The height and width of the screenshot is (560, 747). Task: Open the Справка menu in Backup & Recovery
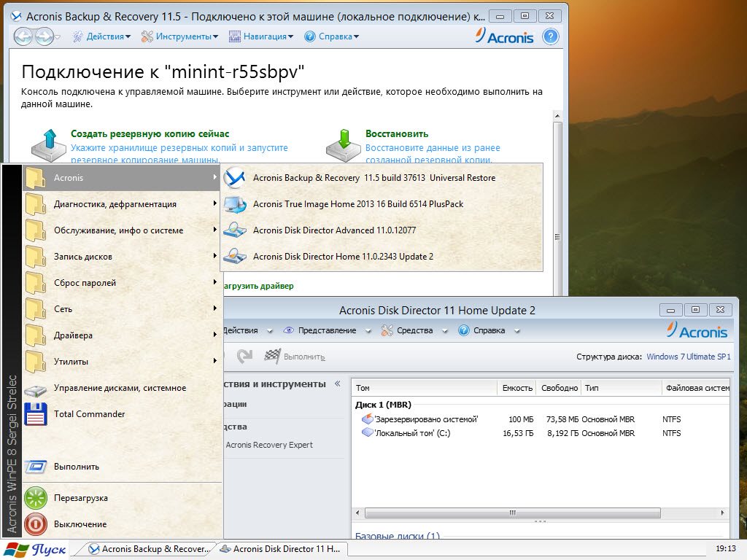click(x=332, y=36)
